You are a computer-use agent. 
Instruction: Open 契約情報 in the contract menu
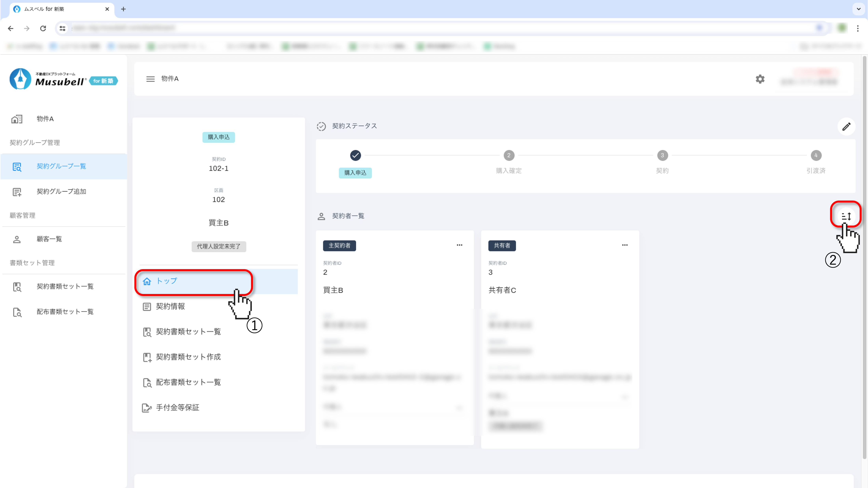[x=170, y=306]
